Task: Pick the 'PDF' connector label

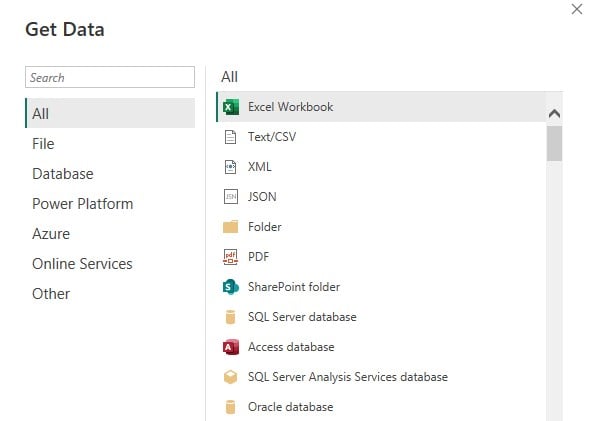Action: [x=258, y=257]
